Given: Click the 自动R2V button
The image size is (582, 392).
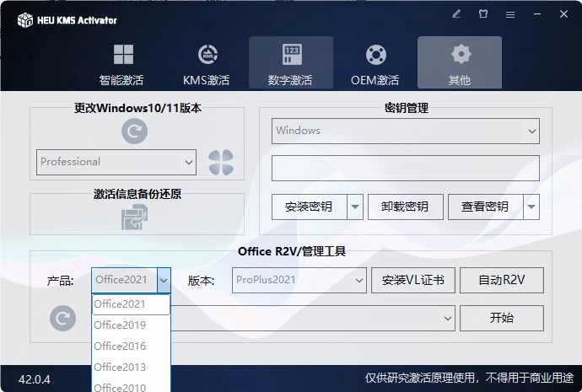Looking at the screenshot, I should pyautogui.click(x=502, y=281).
